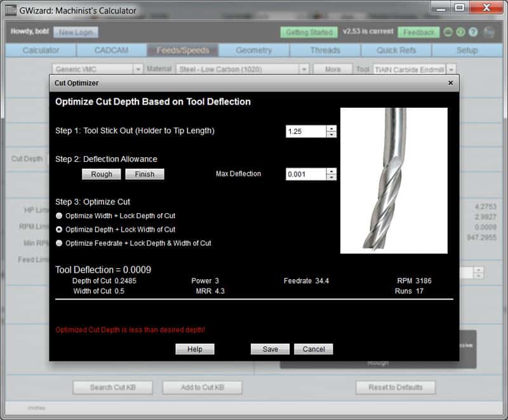508x420 pixels.
Task: Save the optimized cut settings
Action: pos(270,348)
